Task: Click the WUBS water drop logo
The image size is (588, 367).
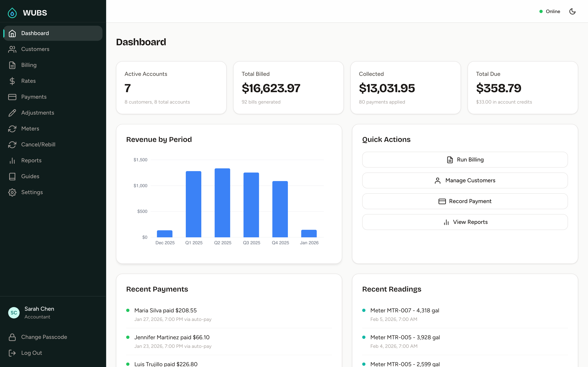Action: click(12, 13)
